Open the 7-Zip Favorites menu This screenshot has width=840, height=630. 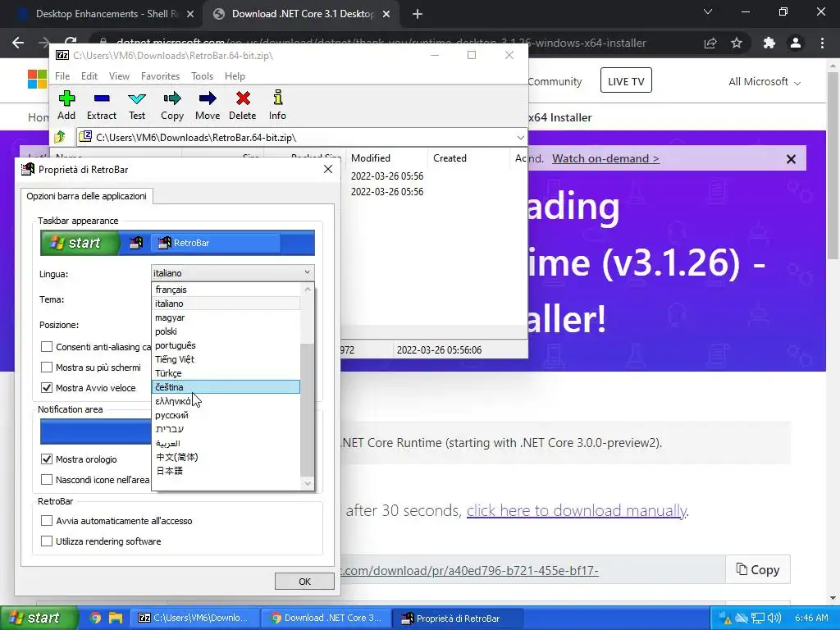(x=160, y=76)
